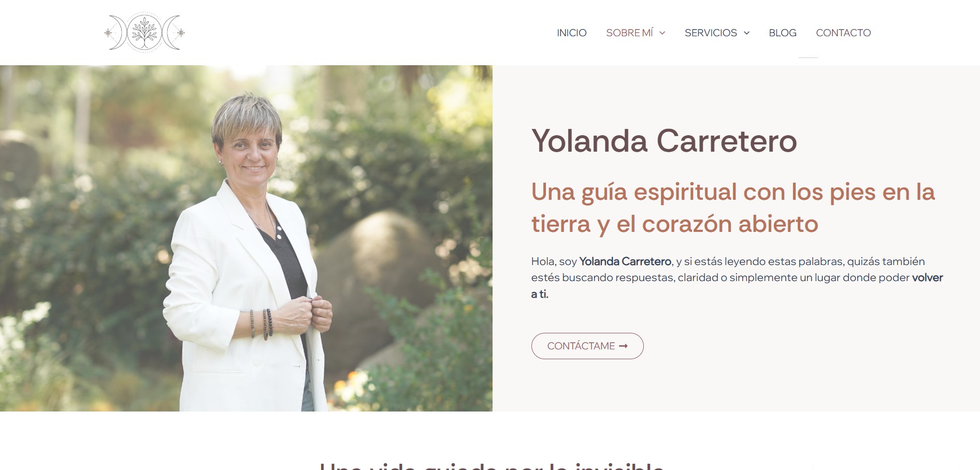This screenshot has width=980, height=470.
Task: Open the SERVICIOS menu label
Action: tap(711, 33)
